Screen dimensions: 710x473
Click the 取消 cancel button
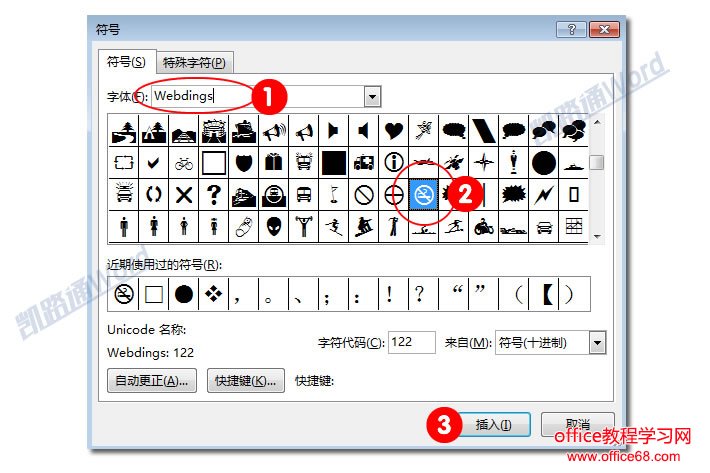578,424
